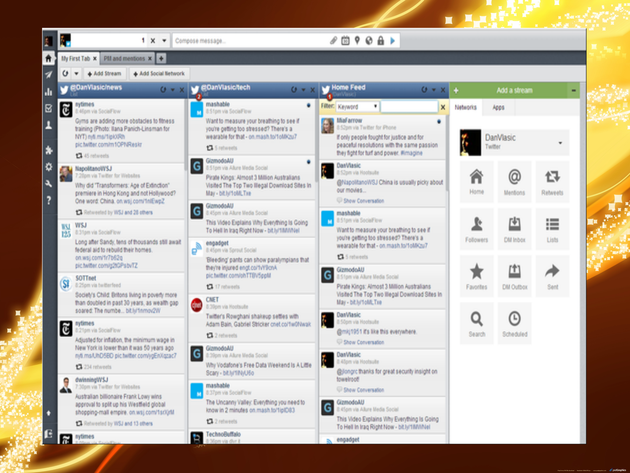
Task: Add the DM Outbox stream tile
Action: (x=514, y=276)
